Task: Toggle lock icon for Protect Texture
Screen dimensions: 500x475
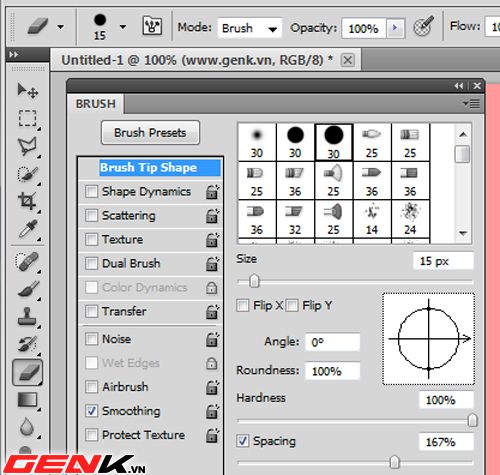Action: (212, 435)
